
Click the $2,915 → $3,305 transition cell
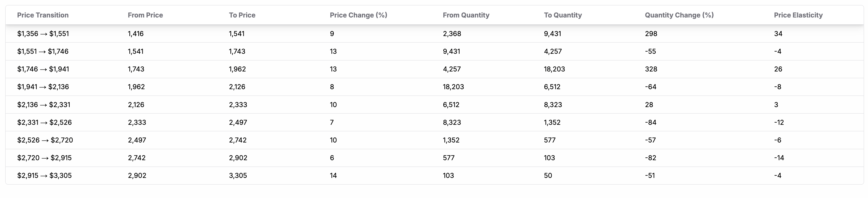(45, 176)
